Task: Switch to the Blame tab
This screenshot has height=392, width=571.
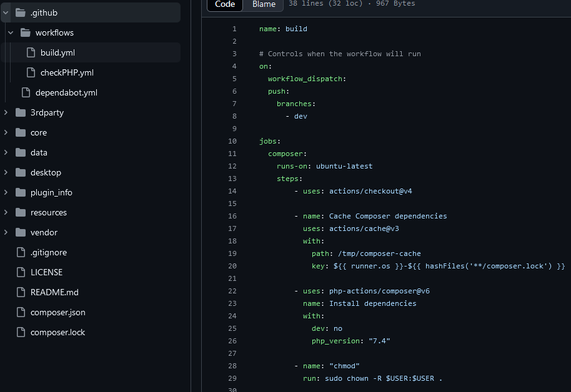Action: pos(263,4)
